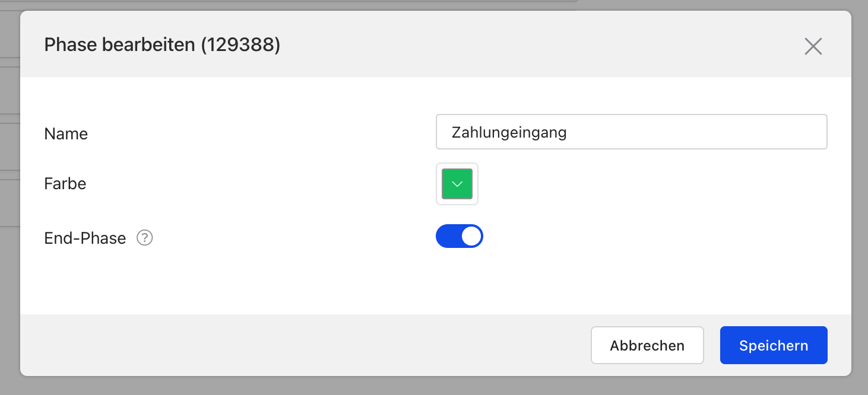
Task: Focus the Name field containing Zahlungeingang
Action: pos(631,132)
